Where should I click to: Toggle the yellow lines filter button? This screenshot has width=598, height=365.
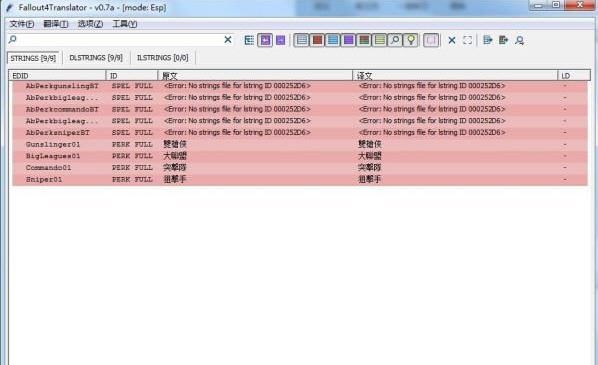tap(380, 40)
